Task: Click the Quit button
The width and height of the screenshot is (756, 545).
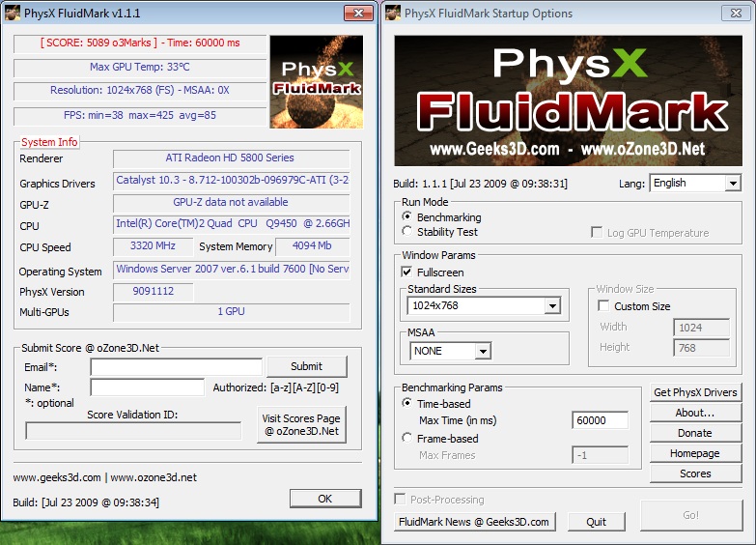Action: 597,522
